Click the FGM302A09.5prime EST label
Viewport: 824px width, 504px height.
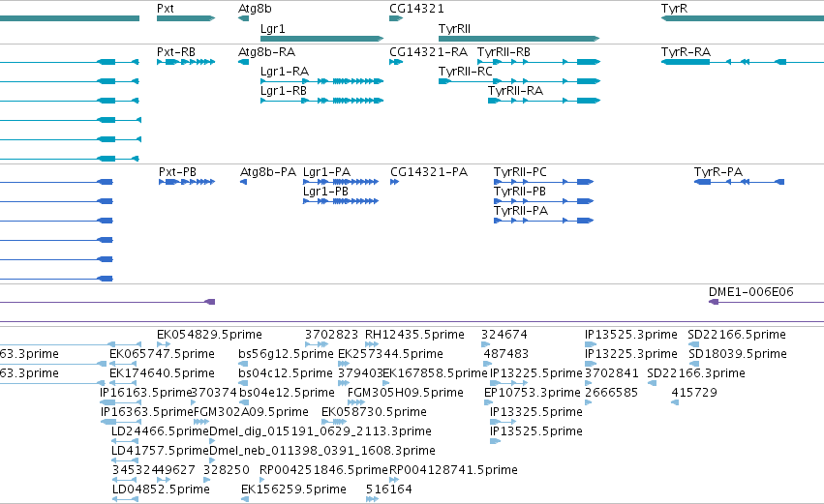pyautogui.click(x=251, y=412)
